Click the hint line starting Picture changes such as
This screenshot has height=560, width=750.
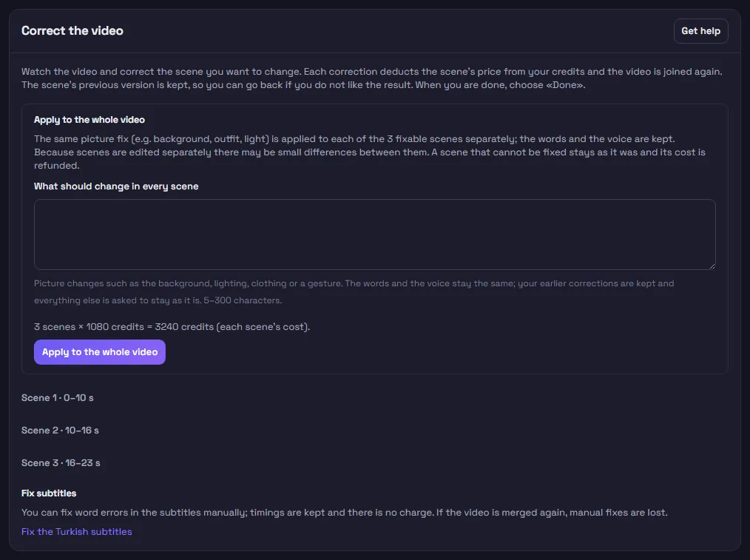click(354, 283)
